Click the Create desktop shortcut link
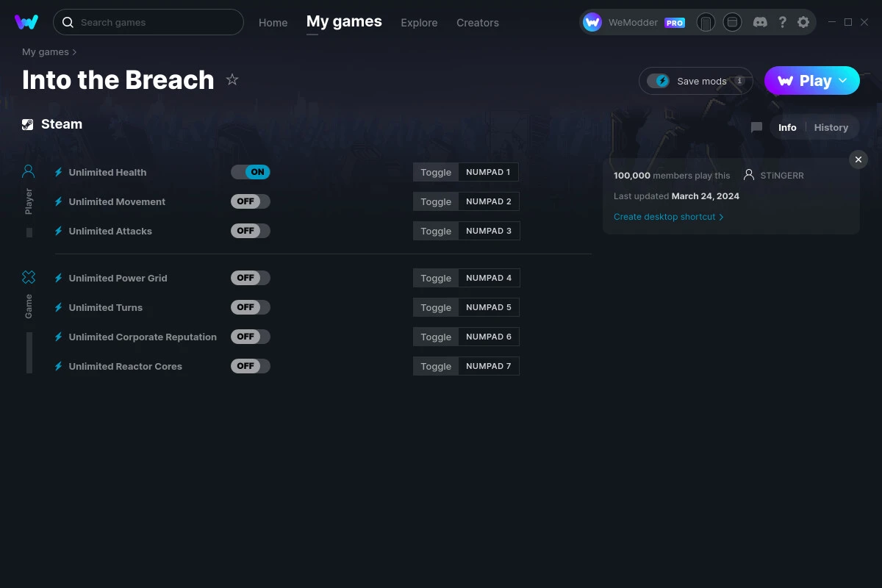This screenshot has height=588, width=882. pyautogui.click(x=664, y=217)
